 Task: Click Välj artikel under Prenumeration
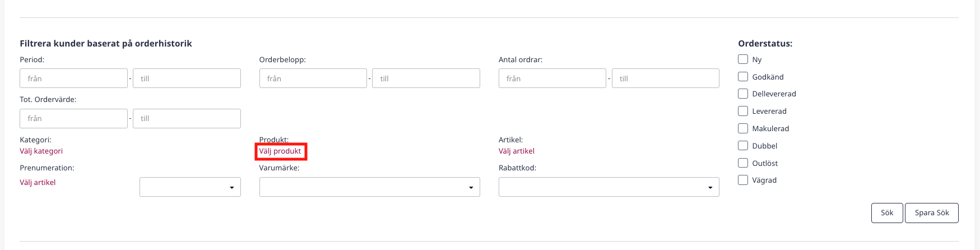[38, 183]
